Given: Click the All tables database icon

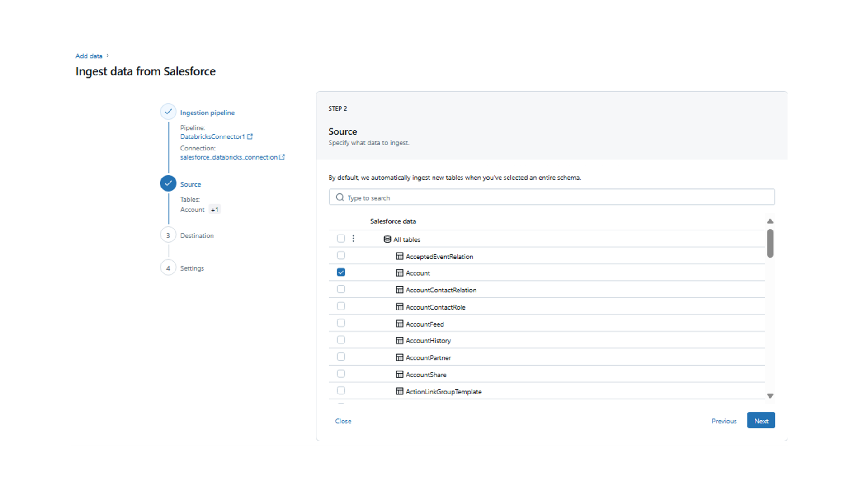Looking at the screenshot, I should point(387,239).
